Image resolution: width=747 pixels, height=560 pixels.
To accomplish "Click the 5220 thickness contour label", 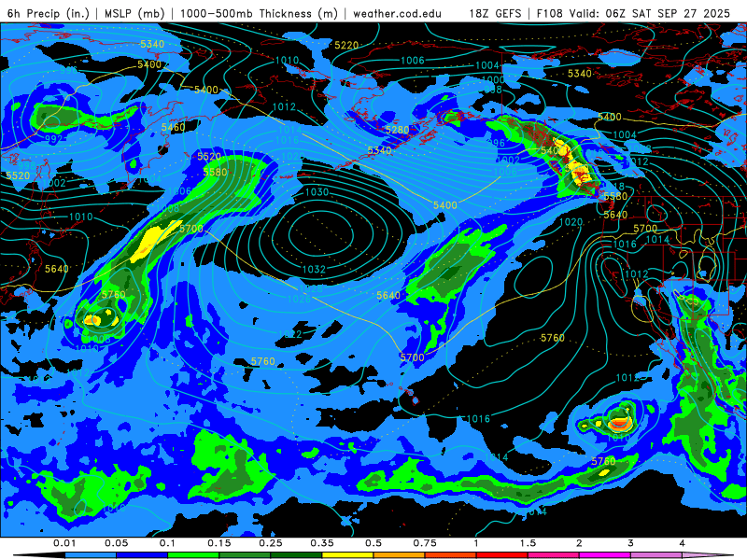I will (x=346, y=45).
